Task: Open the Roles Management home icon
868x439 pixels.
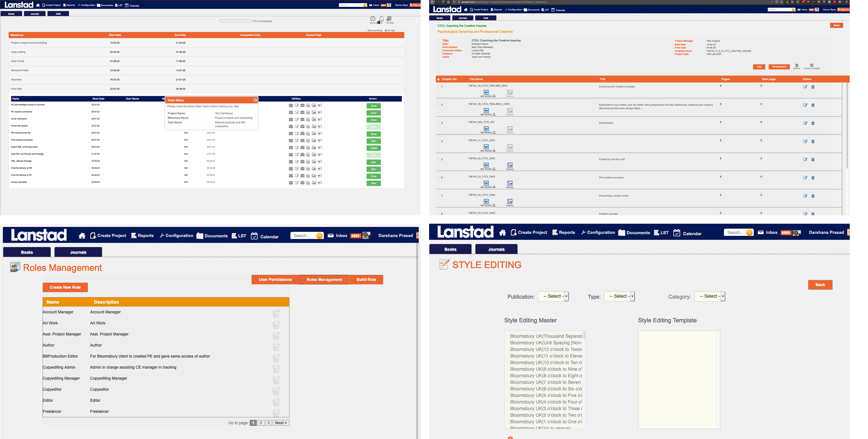Action: (x=82, y=236)
